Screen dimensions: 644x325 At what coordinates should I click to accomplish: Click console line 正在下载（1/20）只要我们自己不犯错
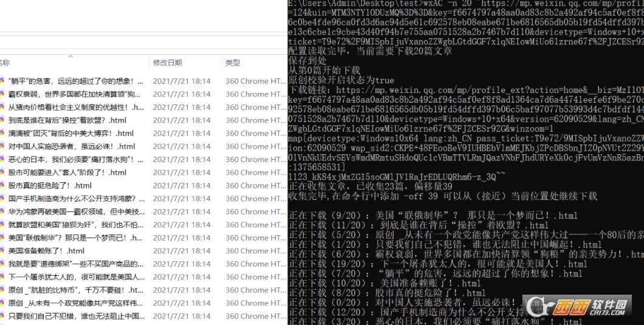click(445, 245)
